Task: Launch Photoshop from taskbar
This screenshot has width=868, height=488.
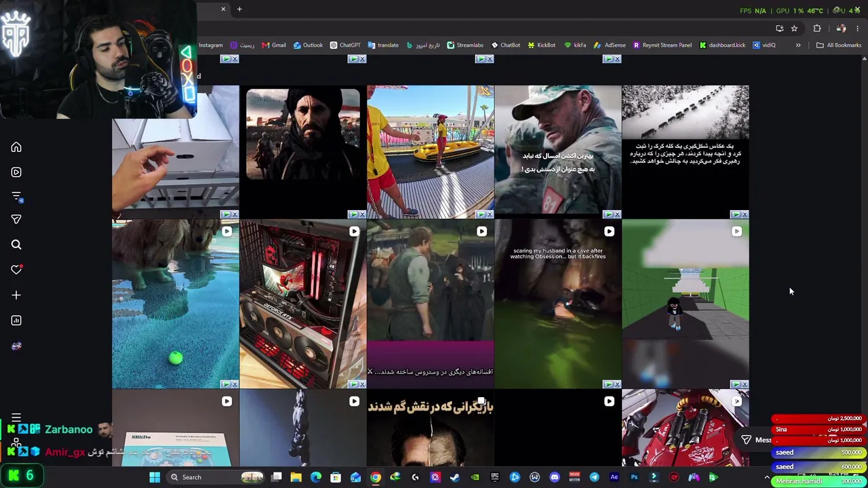Action: 634,477
